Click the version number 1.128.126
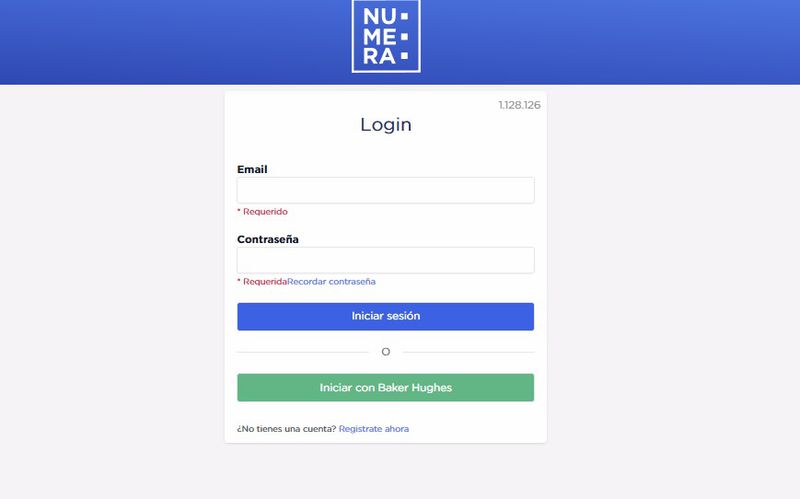 [519, 105]
